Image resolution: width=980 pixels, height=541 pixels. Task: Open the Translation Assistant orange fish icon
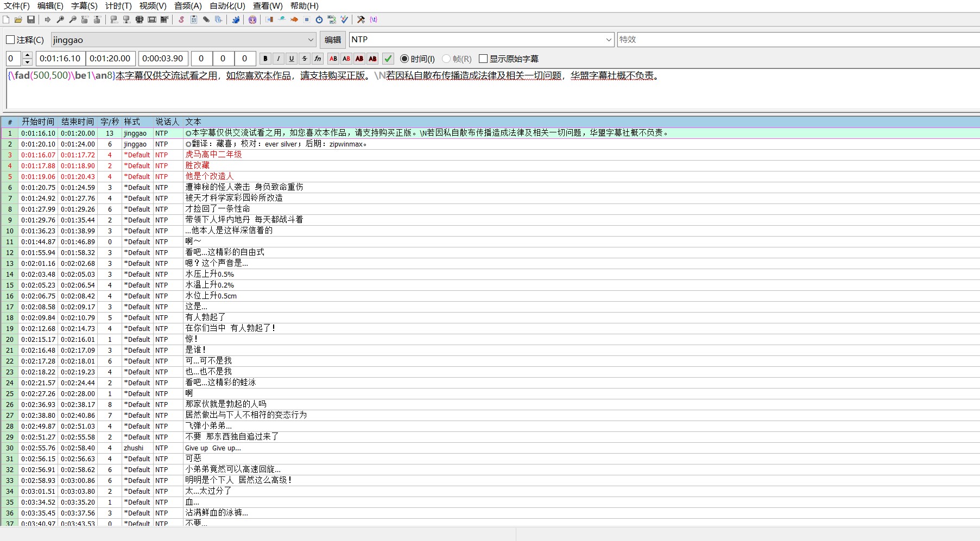click(x=294, y=20)
